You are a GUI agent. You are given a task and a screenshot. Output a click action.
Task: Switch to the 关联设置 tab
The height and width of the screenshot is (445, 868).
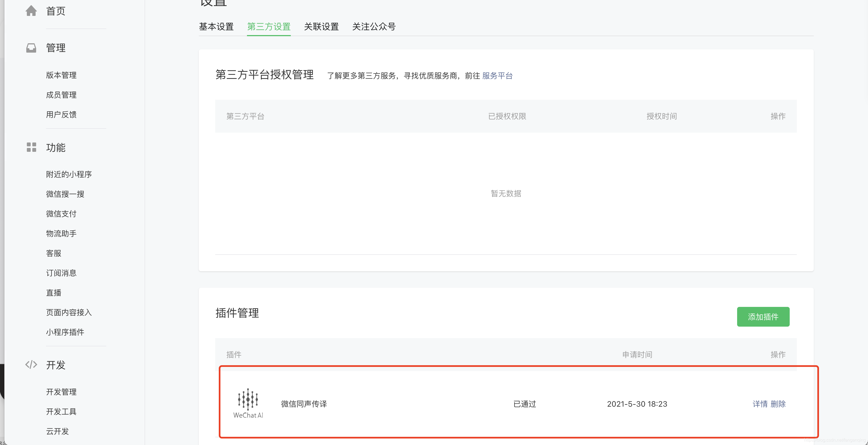[x=321, y=27]
